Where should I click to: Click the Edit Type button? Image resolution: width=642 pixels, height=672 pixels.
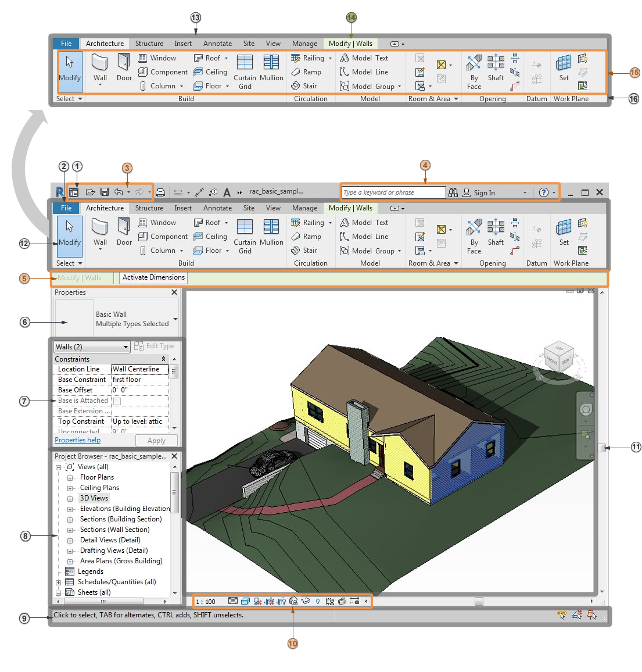click(154, 346)
